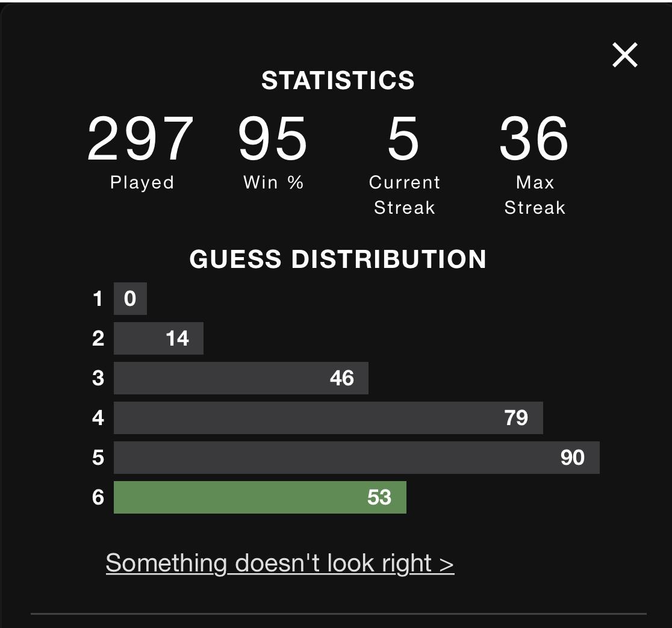Close the Statistics dialog with the X
Image resolution: width=672 pixels, height=628 pixels.
pos(624,55)
